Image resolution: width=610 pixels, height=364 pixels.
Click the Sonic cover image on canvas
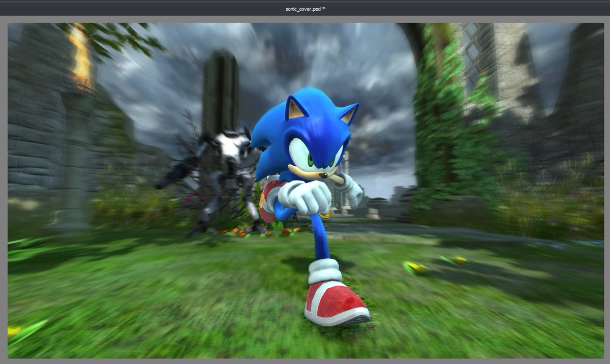(306, 190)
